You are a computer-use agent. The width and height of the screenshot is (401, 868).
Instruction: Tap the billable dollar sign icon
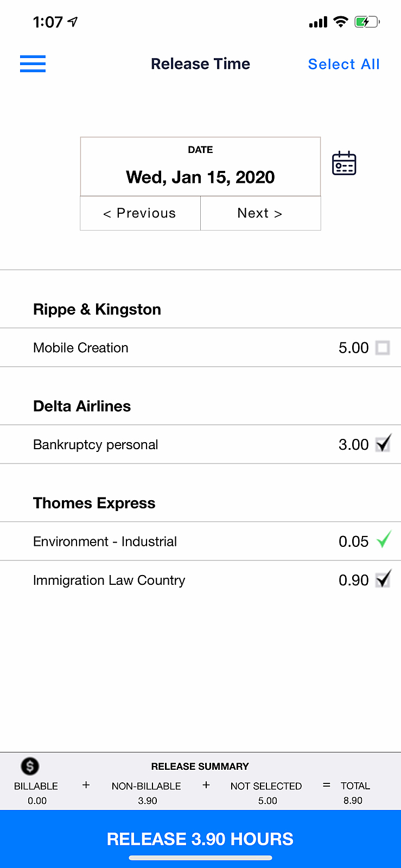click(30, 766)
